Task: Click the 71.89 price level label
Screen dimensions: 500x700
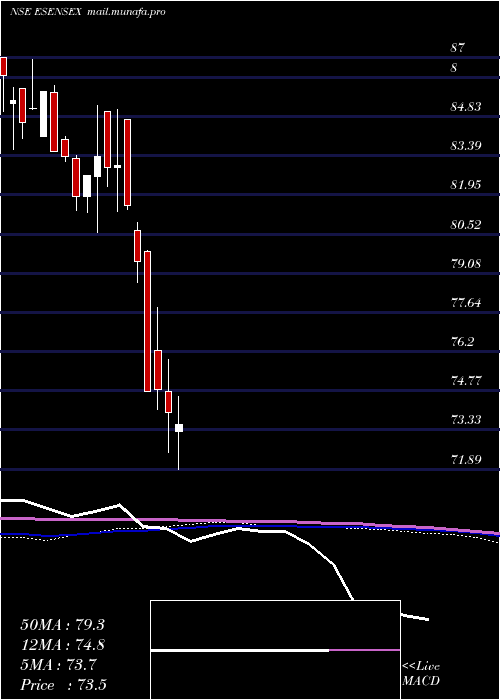Action: [x=466, y=459]
